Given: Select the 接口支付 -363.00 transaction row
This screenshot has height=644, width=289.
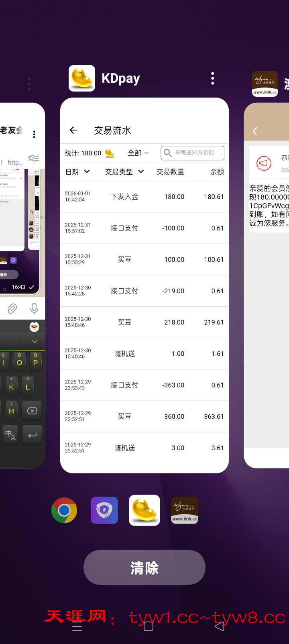Looking at the screenshot, I should pos(144,385).
